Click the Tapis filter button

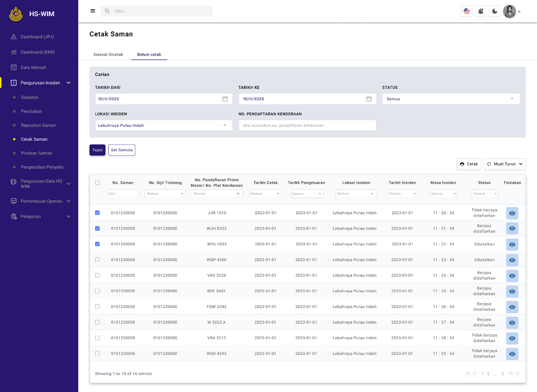(97, 150)
